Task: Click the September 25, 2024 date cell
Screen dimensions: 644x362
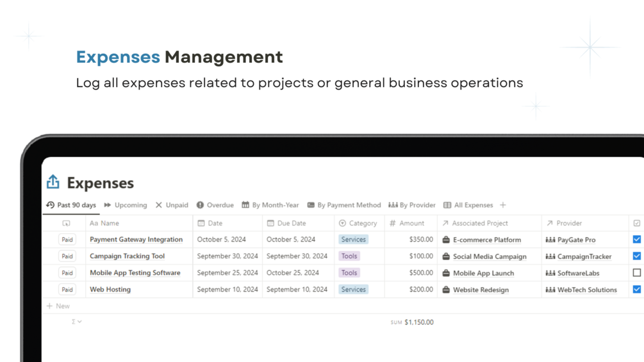Action: [227, 273]
